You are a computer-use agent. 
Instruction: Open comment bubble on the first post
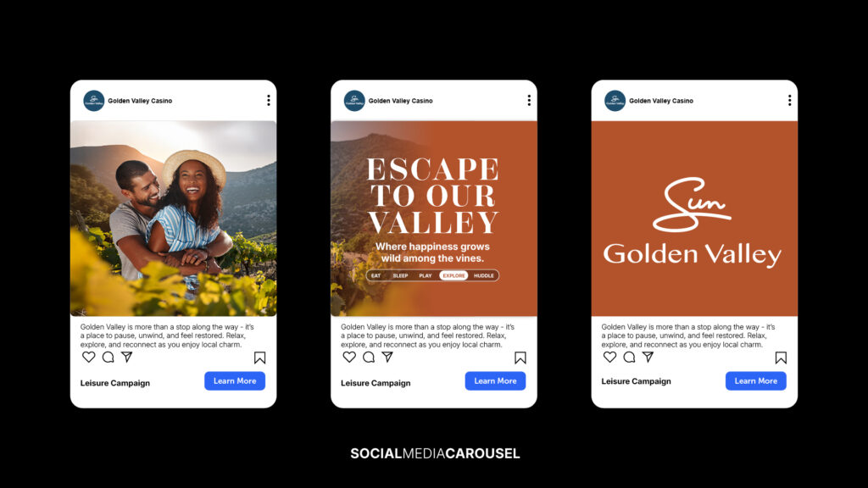[108, 357]
